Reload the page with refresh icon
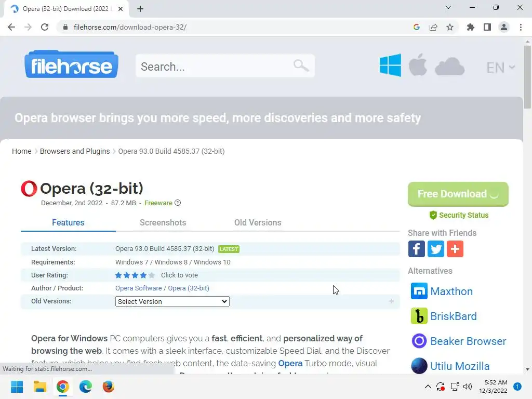The image size is (532, 399). (45, 27)
